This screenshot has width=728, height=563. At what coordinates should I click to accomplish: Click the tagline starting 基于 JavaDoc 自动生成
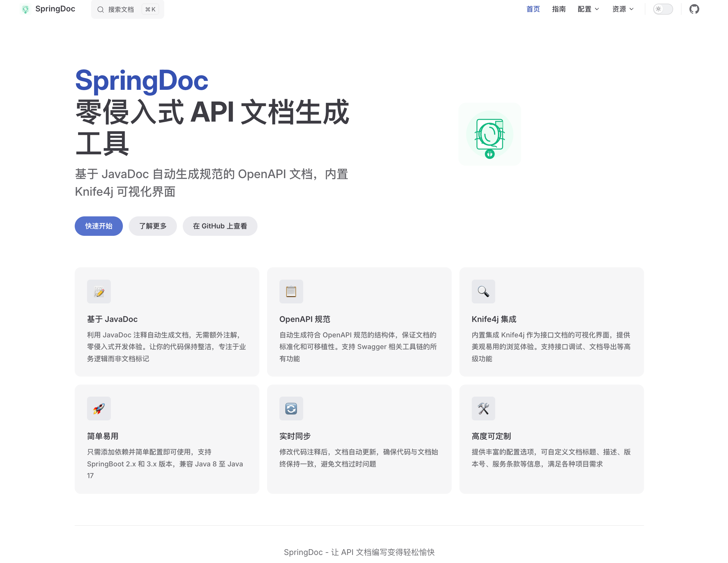(x=212, y=183)
